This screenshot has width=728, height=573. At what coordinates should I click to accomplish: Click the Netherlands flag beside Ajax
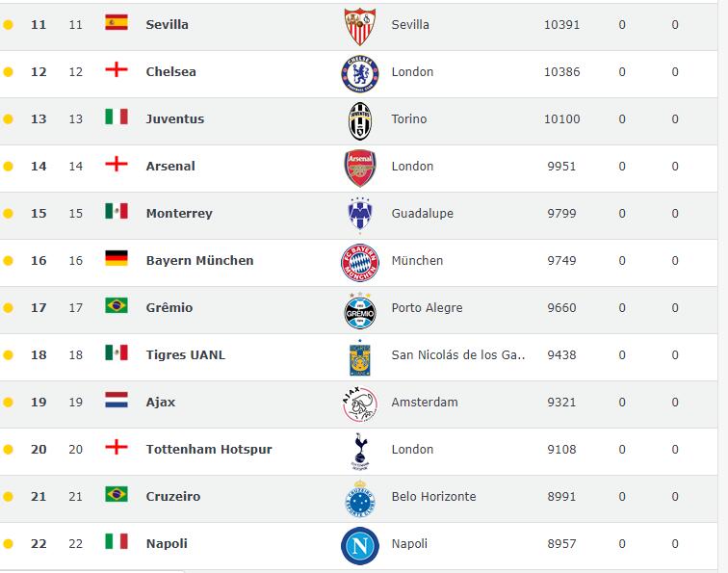pos(117,400)
